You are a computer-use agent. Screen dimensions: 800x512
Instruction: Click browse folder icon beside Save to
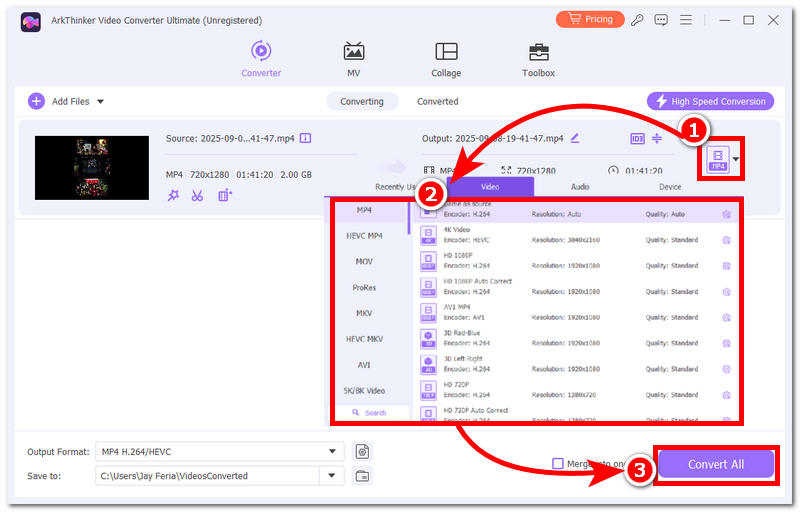click(x=362, y=476)
